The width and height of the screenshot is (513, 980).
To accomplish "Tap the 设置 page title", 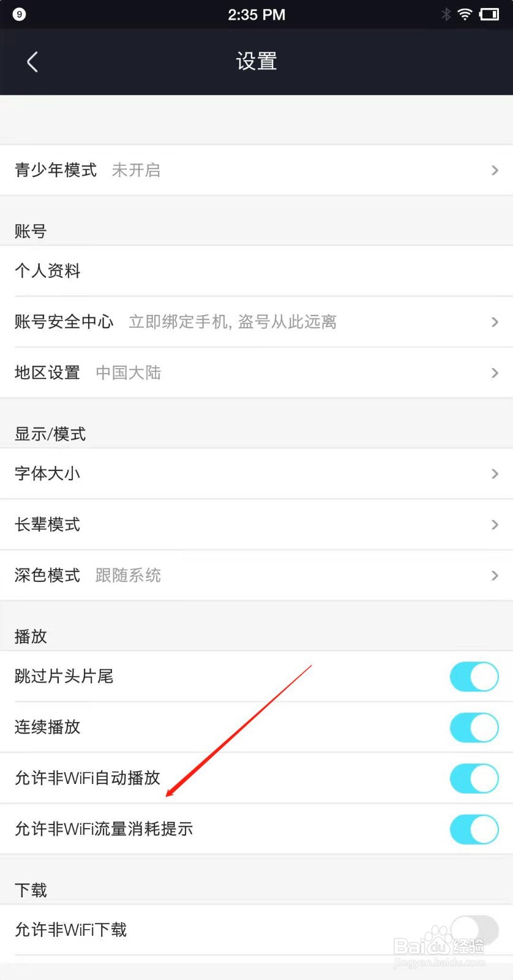I will click(x=256, y=61).
